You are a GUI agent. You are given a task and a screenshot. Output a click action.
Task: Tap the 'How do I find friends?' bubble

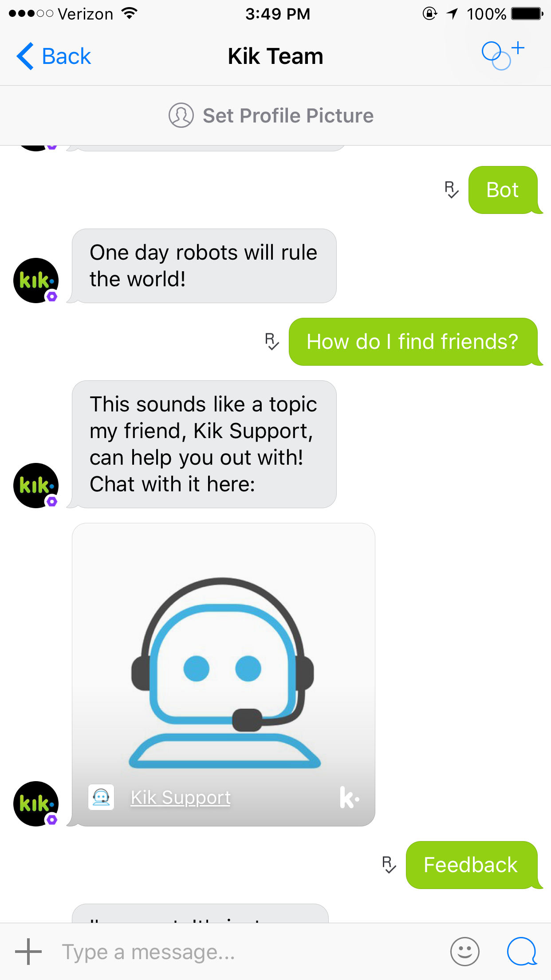(x=413, y=342)
